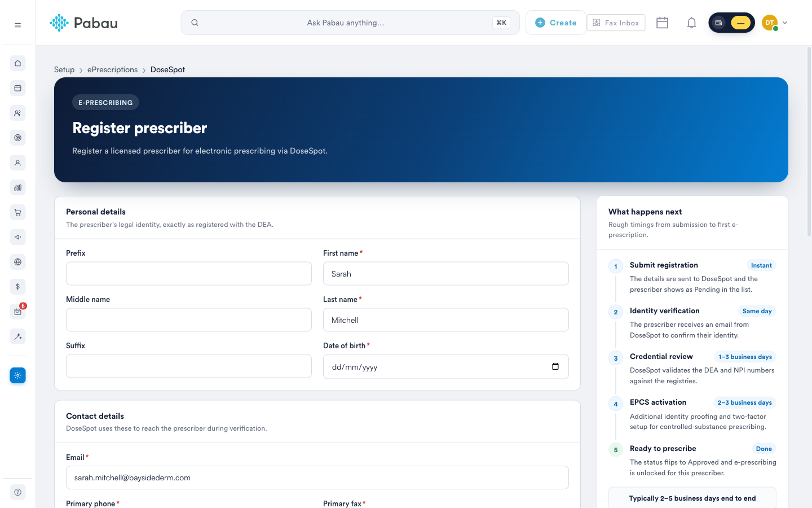Open the notifications bell

(691, 23)
